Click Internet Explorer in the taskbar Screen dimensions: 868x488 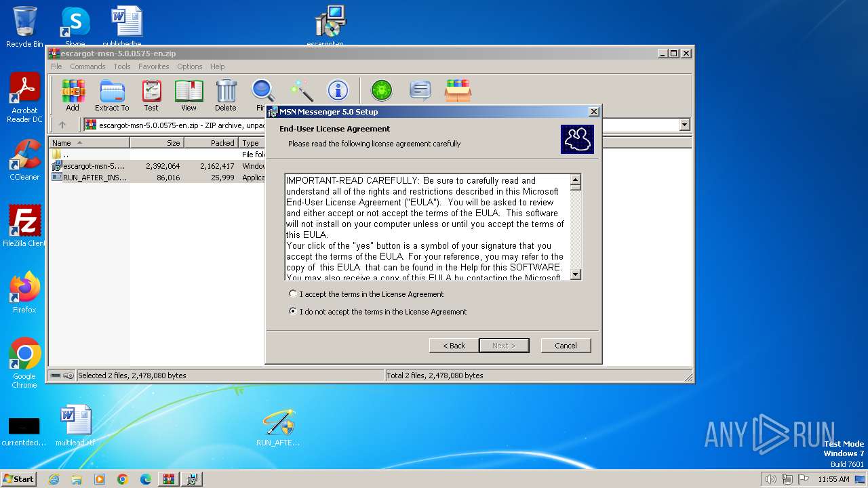[x=54, y=479]
